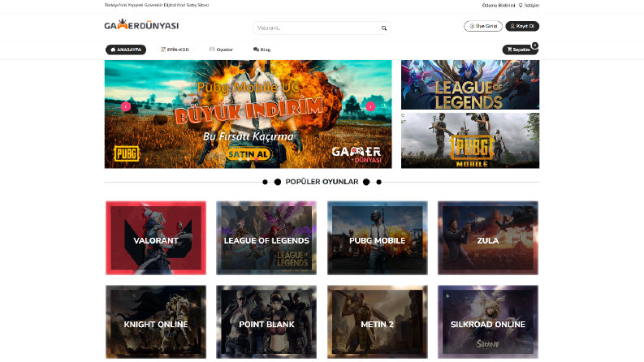Viewport: 644px width, 362px height.
Task: Select the Metin 2 game card
Action: pos(377,322)
